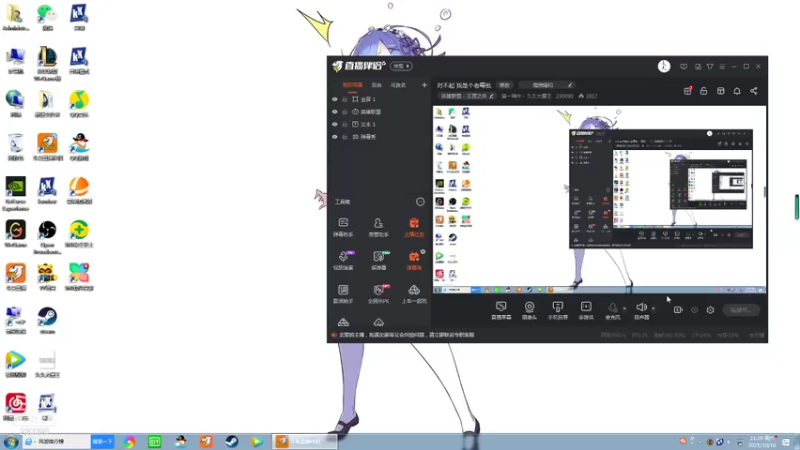Image resolution: width=800 pixels, height=450 pixels.
Task: Switch to the first orange scene tab
Action: 353,85
